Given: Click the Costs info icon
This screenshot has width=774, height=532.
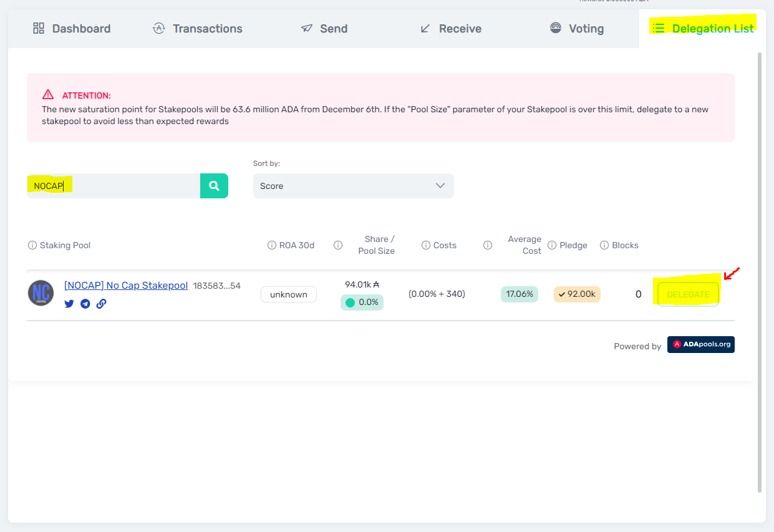Looking at the screenshot, I should coord(426,245).
